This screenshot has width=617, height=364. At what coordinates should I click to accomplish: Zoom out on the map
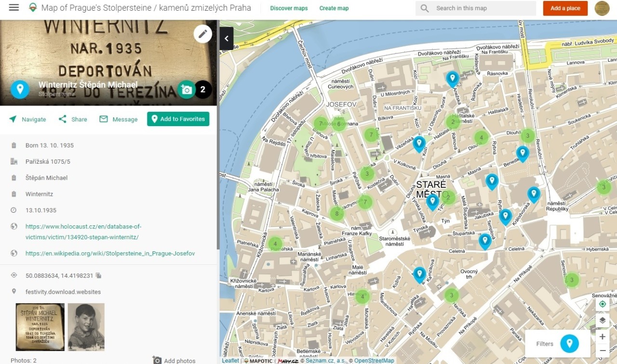tap(602, 350)
